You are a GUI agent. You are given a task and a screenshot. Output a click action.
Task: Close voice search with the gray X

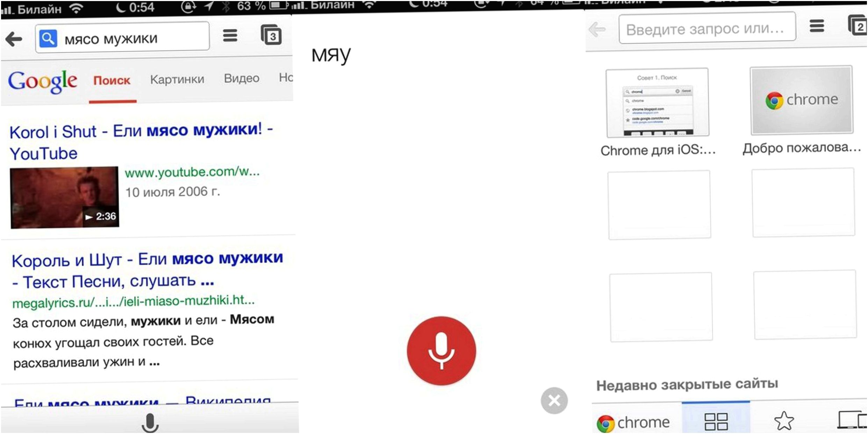click(x=554, y=400)
